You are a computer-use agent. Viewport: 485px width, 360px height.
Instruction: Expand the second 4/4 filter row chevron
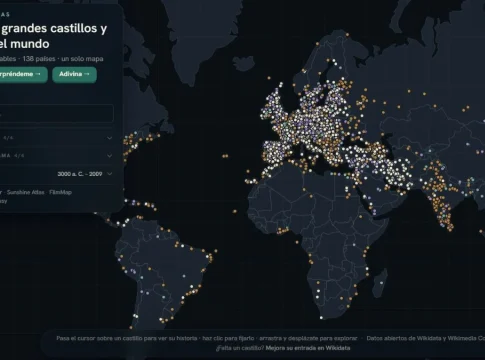pyautogui.click(x=109, y=156)
